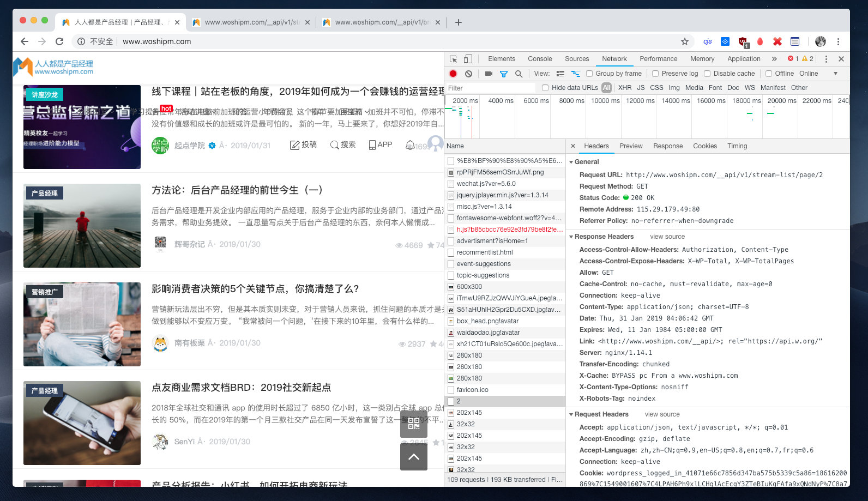Switch to the Console panel
This screenshot has width=868, height=501.
540,59
